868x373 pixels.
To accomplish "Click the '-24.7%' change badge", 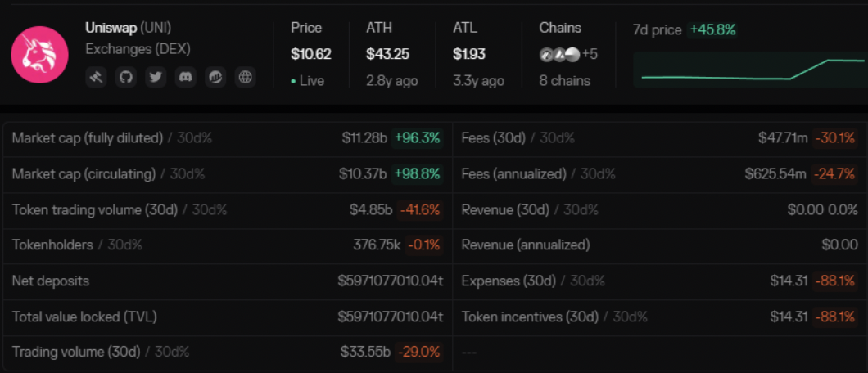I will point(834,174).
